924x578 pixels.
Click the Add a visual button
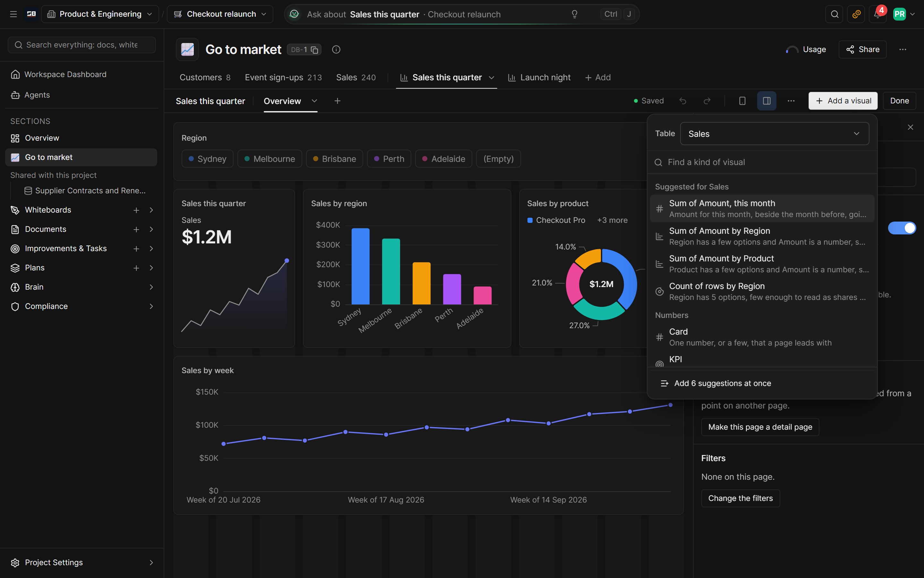(x=843, y=101)
